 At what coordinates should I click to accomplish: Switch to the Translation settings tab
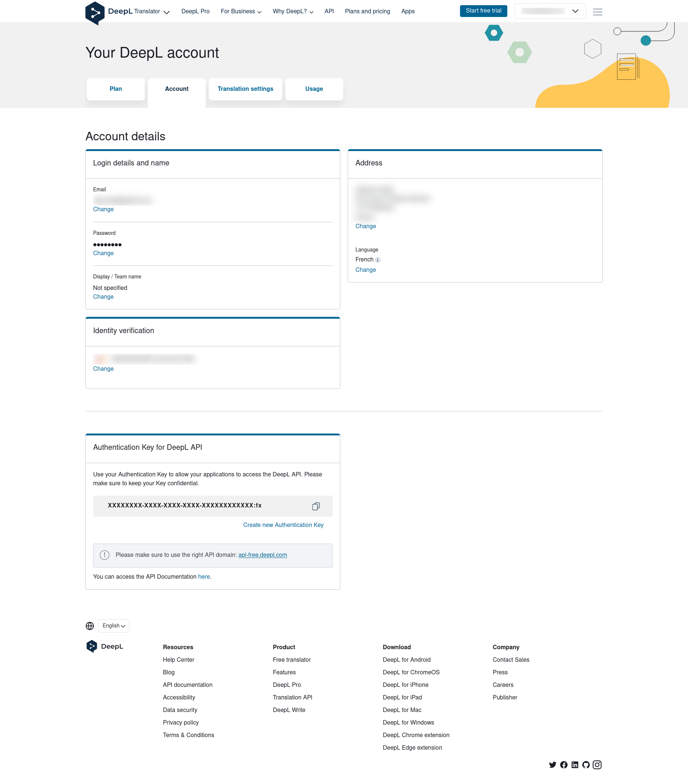tap(245, 89)
